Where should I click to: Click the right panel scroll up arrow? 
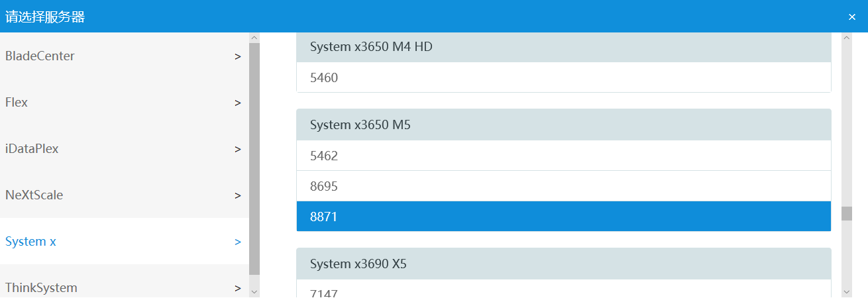pos(846,38)
